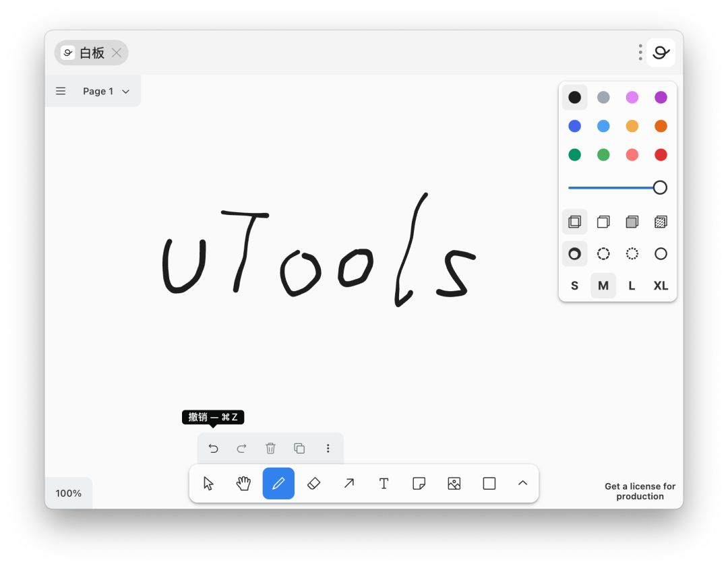The width and height of the screenshot is (728, 568).
Task: Set stroke size to S
Action: click(575, 286)
